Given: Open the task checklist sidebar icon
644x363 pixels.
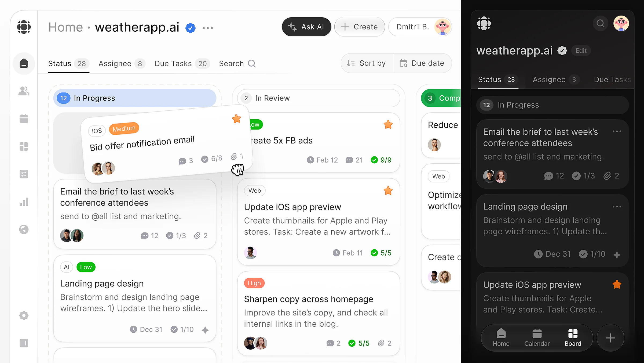Looking at the screenshot, I should 24,174.
